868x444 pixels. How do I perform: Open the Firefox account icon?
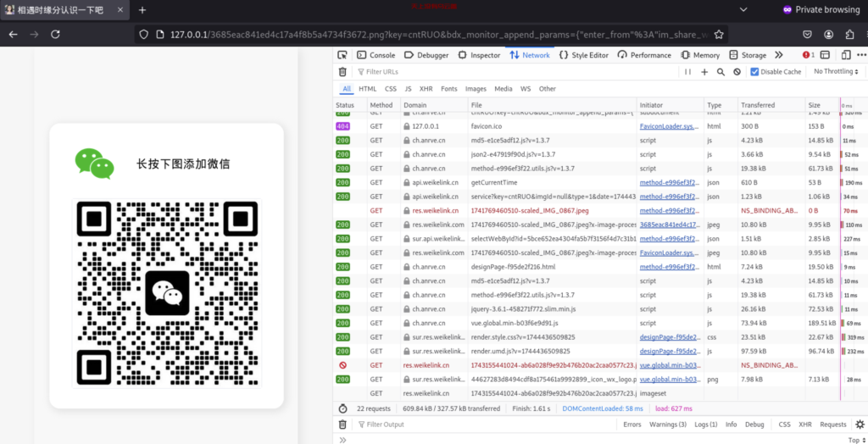coord(828,35)
